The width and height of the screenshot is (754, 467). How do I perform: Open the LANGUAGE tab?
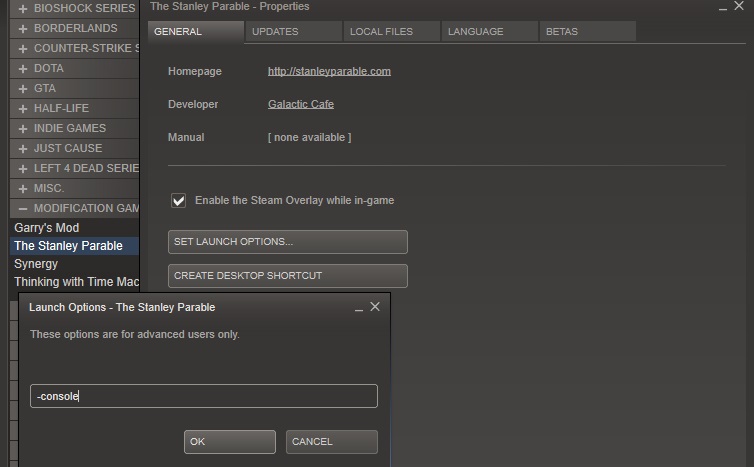point(490,32)
